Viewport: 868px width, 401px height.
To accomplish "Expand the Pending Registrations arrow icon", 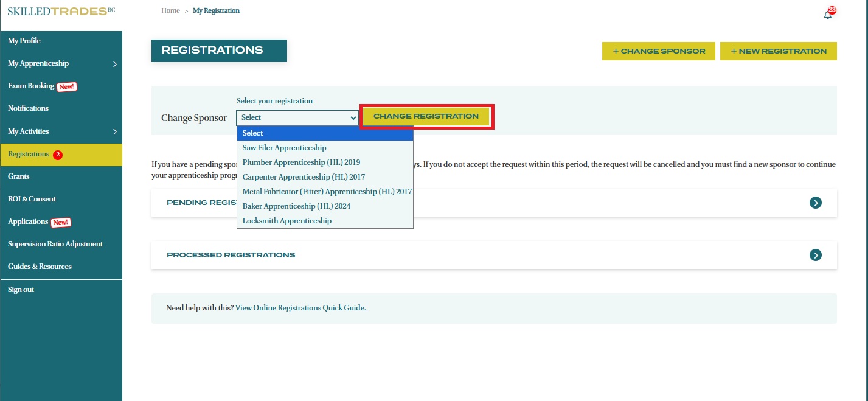I will click(x=816, y=203).
